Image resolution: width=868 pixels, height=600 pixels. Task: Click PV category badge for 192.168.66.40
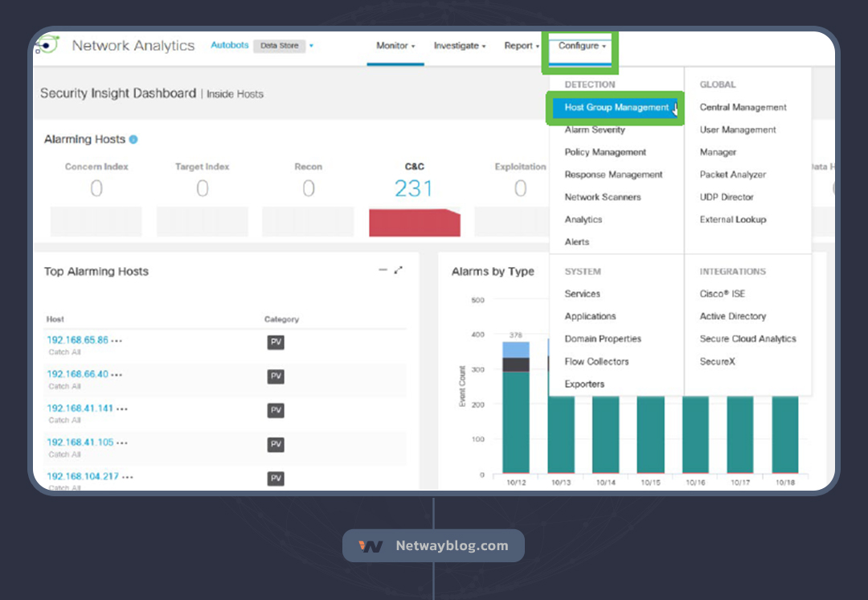[x=276, y=376]
